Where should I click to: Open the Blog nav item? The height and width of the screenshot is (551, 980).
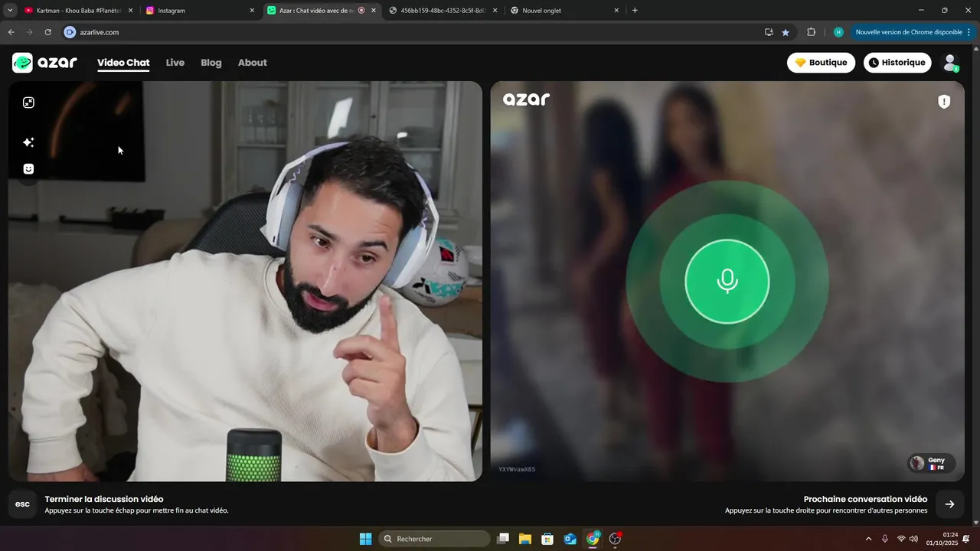click(x=211, y=63)
